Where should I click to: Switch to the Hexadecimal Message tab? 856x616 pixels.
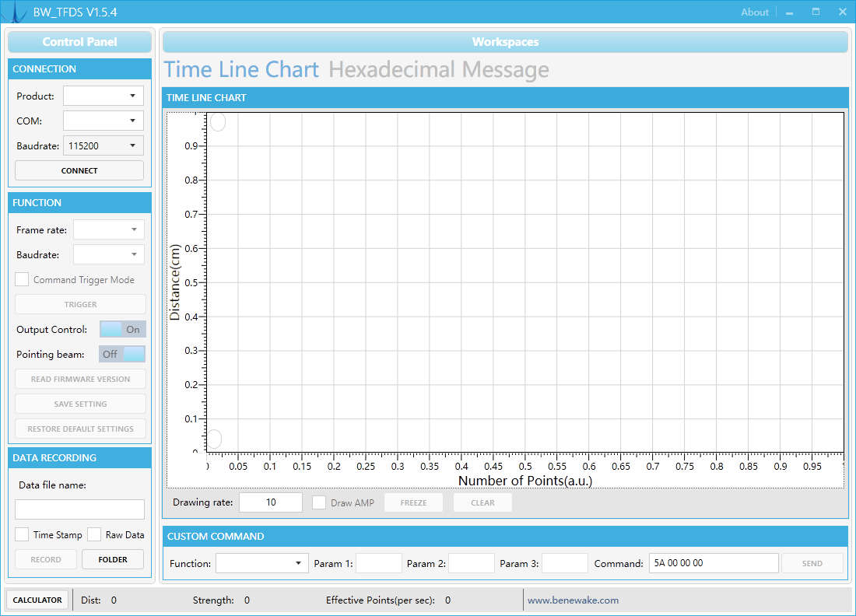tap(439, 70)
